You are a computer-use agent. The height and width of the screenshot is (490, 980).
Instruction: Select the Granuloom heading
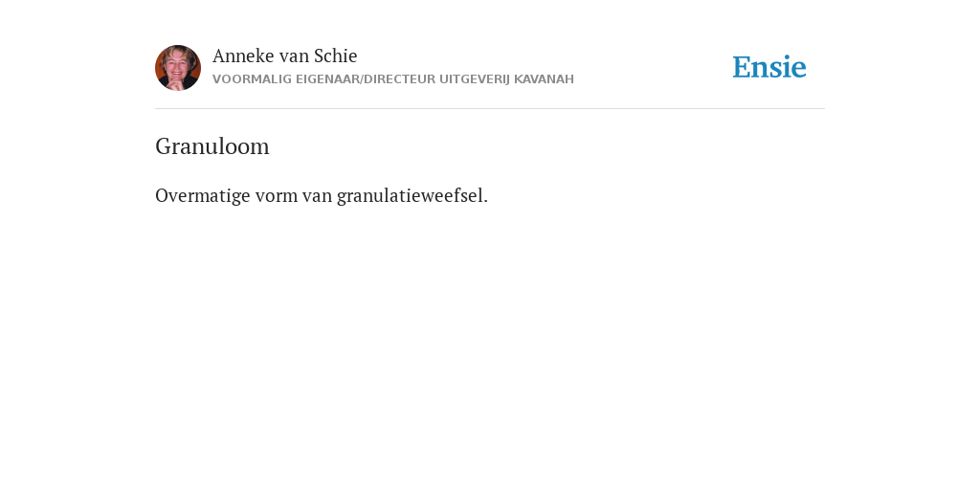coord(212,146)
